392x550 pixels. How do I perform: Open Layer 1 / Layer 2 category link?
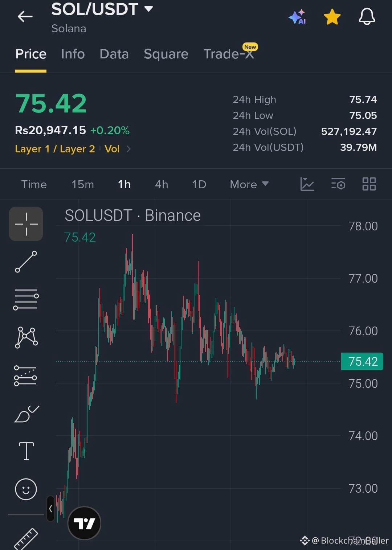click(55, 149)
